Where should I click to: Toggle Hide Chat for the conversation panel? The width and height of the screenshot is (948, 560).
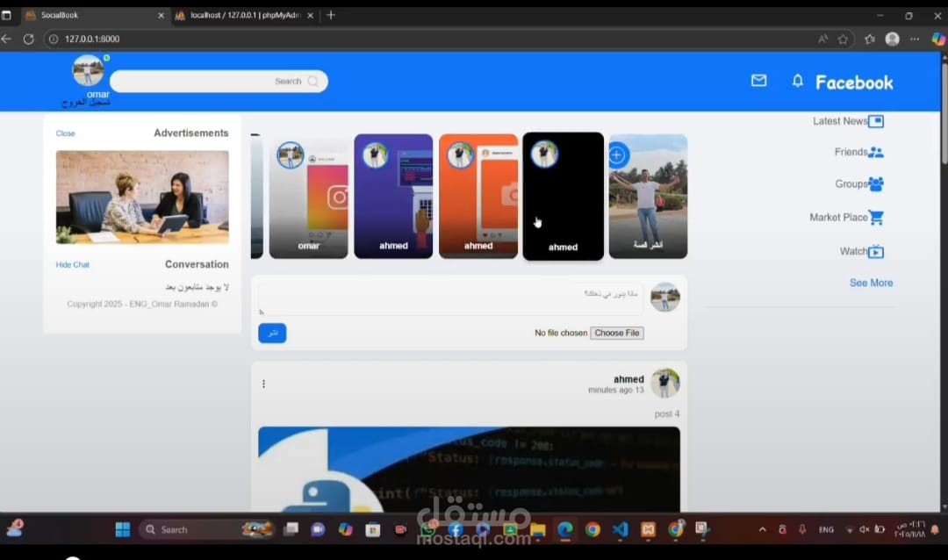(x=72, y=264)
